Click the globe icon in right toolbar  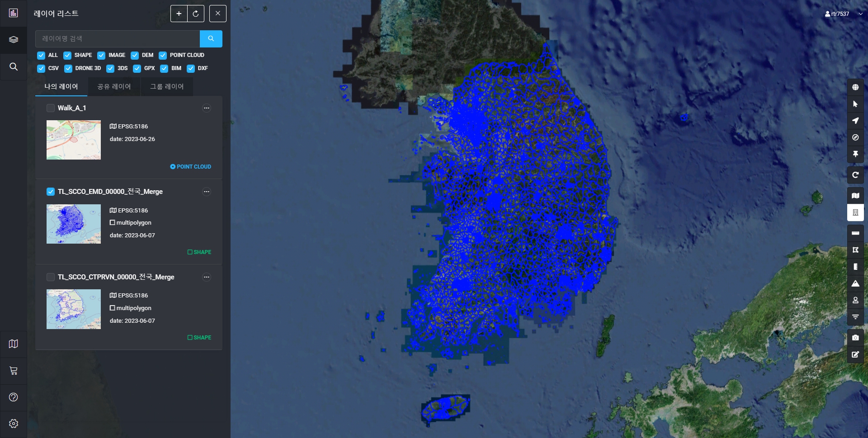click(855, 87)
